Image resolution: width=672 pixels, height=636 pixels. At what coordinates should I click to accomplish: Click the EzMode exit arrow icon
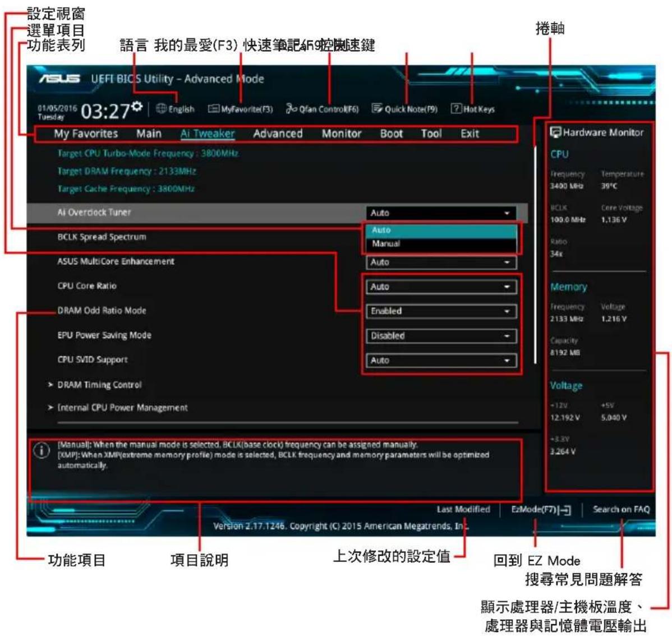(x=565, y=510)
